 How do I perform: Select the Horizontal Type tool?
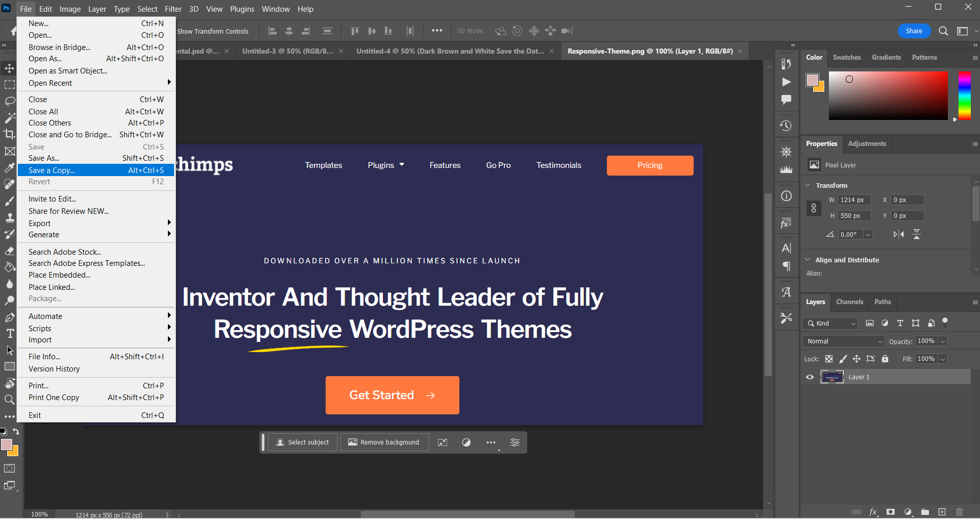9,334
